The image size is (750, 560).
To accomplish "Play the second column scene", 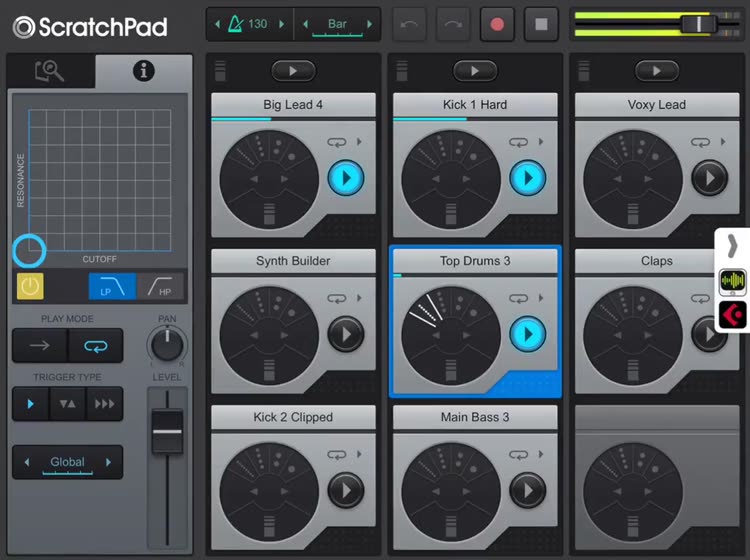I will (x=475, y=71).
